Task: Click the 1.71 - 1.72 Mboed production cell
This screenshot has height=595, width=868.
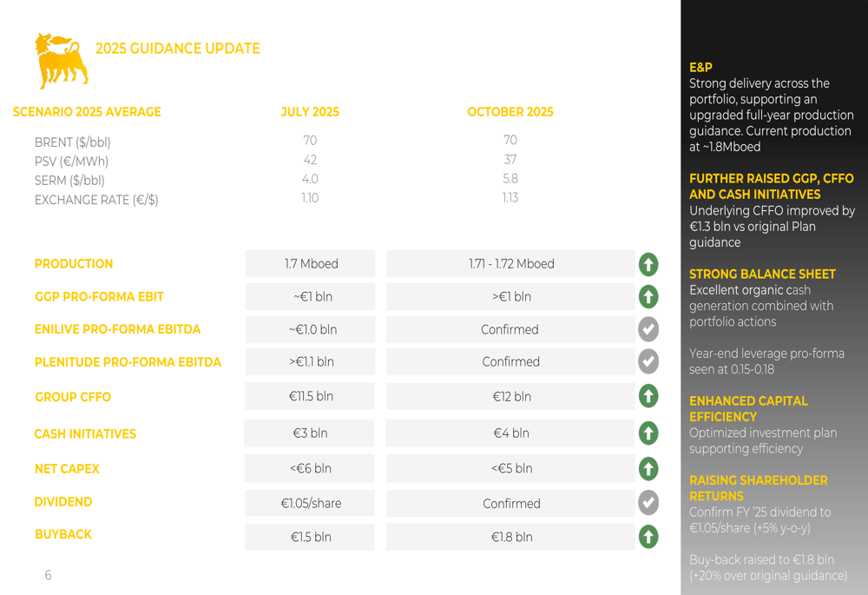Action: click(x=510, y=264)
